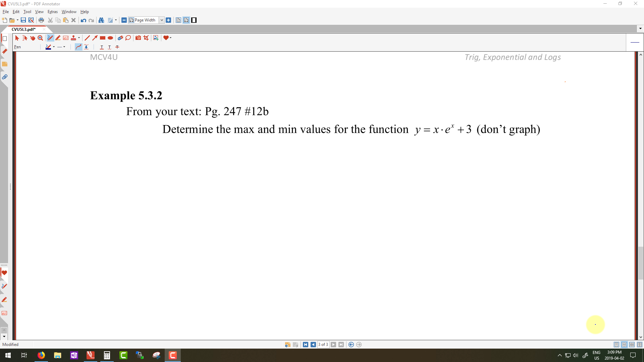Image resolution: width=644 pixels, height=362 pixels.
Task: Open the line width dropdown
Action: pyautogui.click(x=64, y=47)
